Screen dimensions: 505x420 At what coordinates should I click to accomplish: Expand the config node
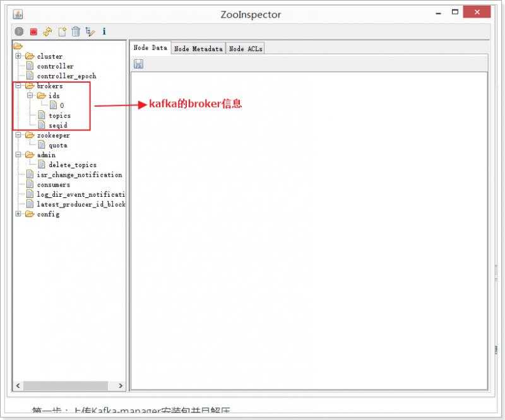[18, 214]
